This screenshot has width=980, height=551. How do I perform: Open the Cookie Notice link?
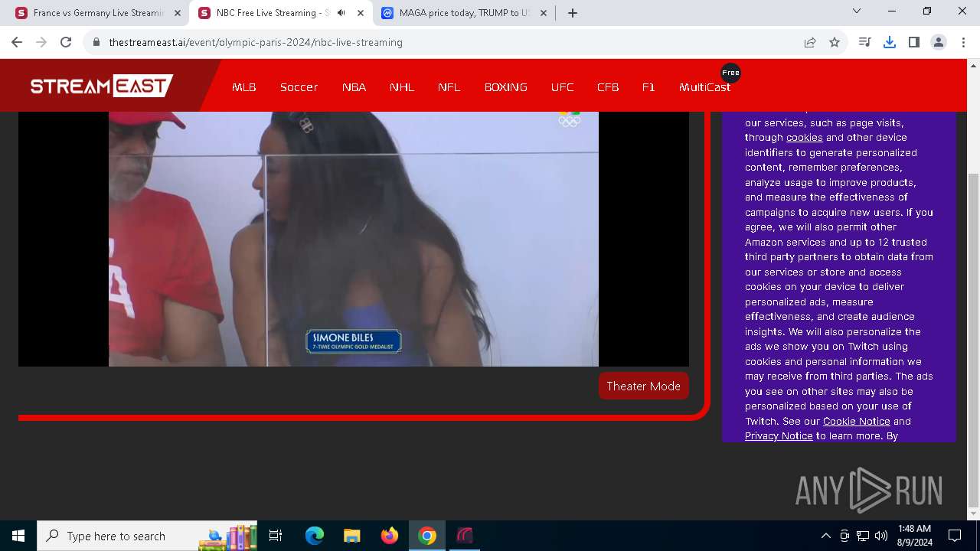click(x=856, y=421)
